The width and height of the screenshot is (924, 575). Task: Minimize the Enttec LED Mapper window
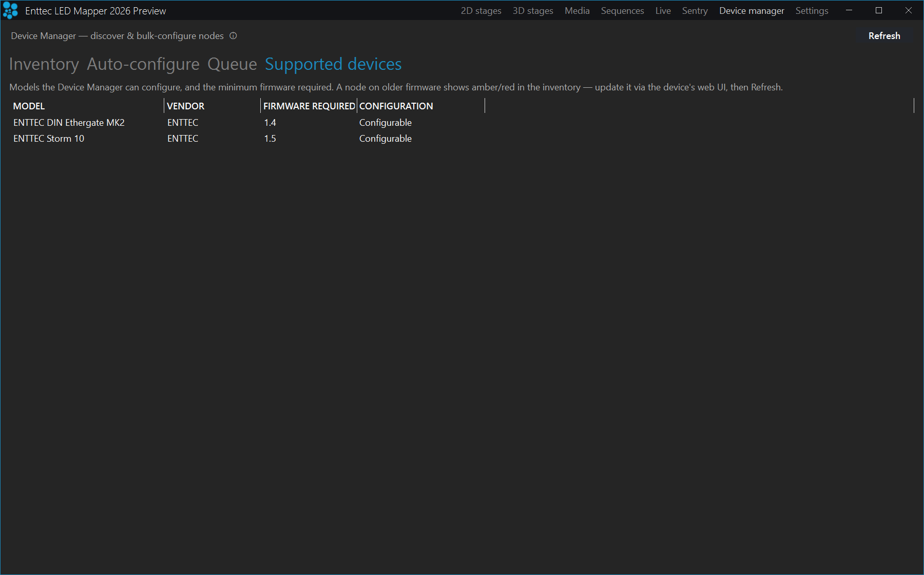point(849,10)
